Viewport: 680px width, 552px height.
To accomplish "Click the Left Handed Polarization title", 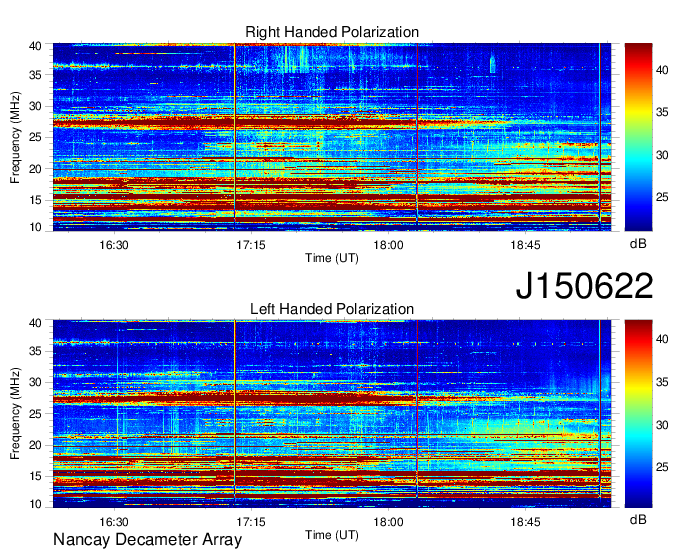I will (x=332, y=309).
